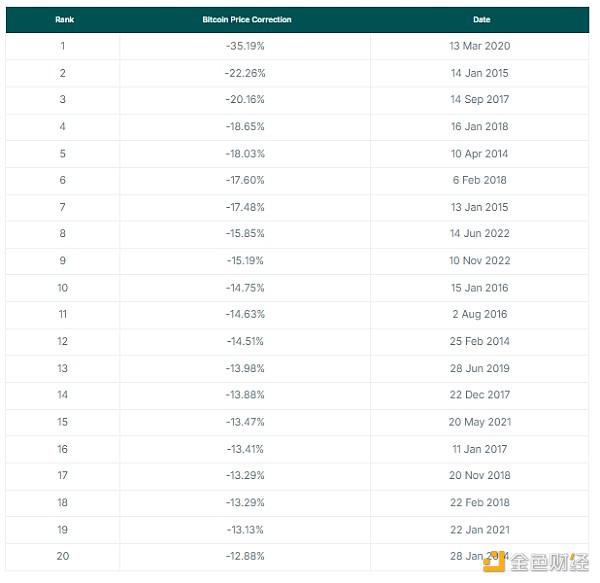Click the 22 Jan 2021 date cell
This screenshot has height=583, width=600.
(480, 529)
